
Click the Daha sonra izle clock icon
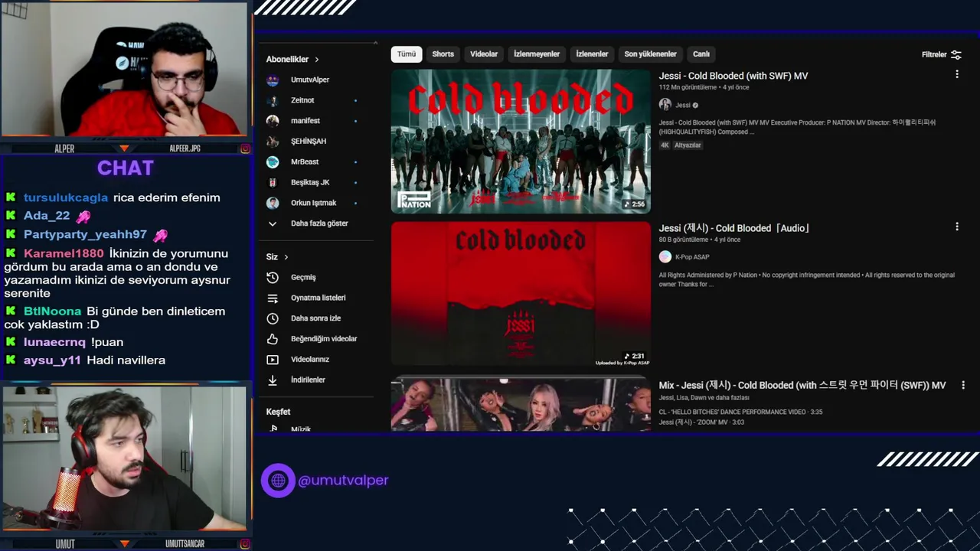pos(273,318)
